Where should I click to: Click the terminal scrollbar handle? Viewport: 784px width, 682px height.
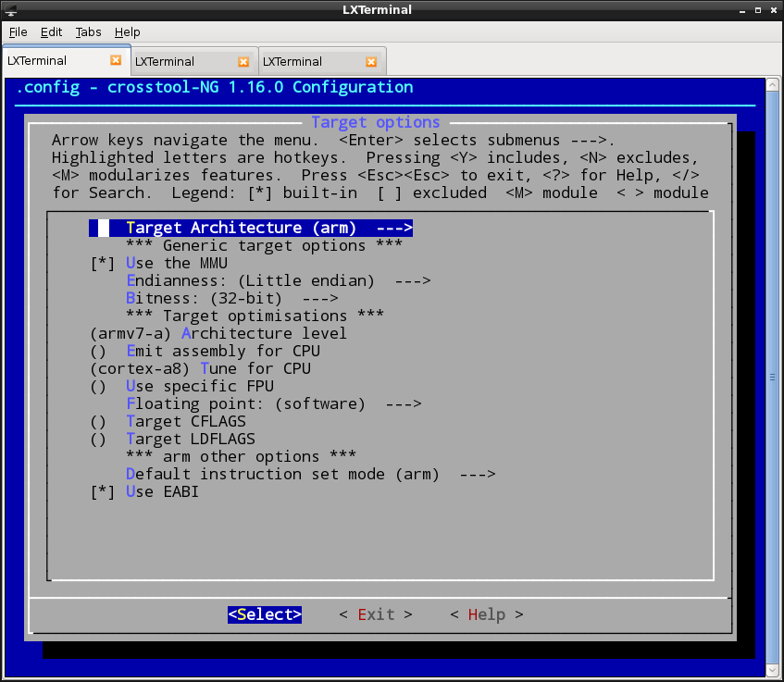tap(773, 377)
